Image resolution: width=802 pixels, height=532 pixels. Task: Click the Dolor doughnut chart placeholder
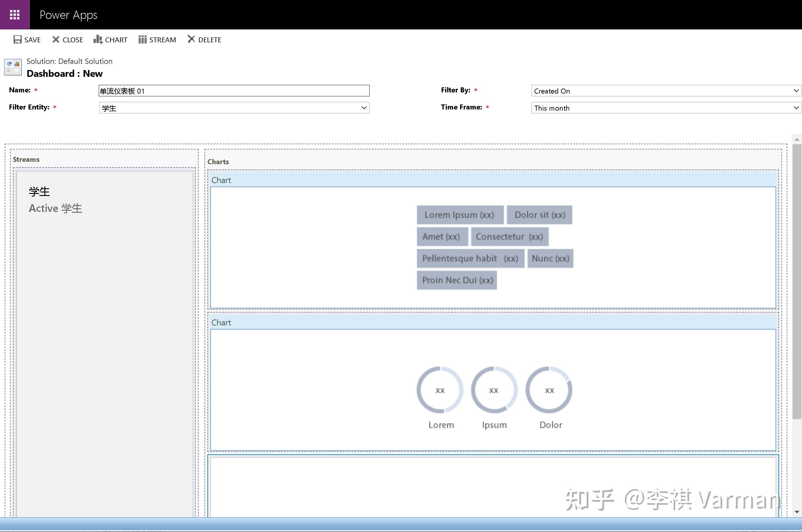(549, 390)
